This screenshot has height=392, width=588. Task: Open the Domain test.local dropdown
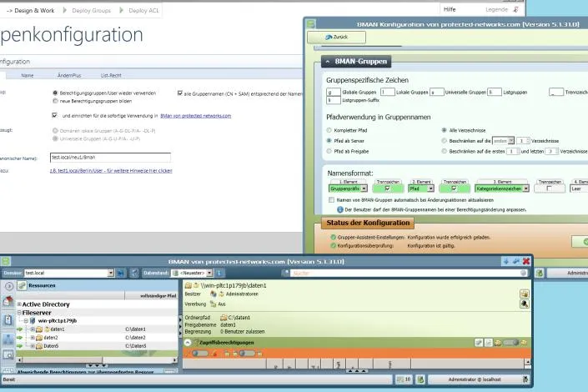(111, 273)
